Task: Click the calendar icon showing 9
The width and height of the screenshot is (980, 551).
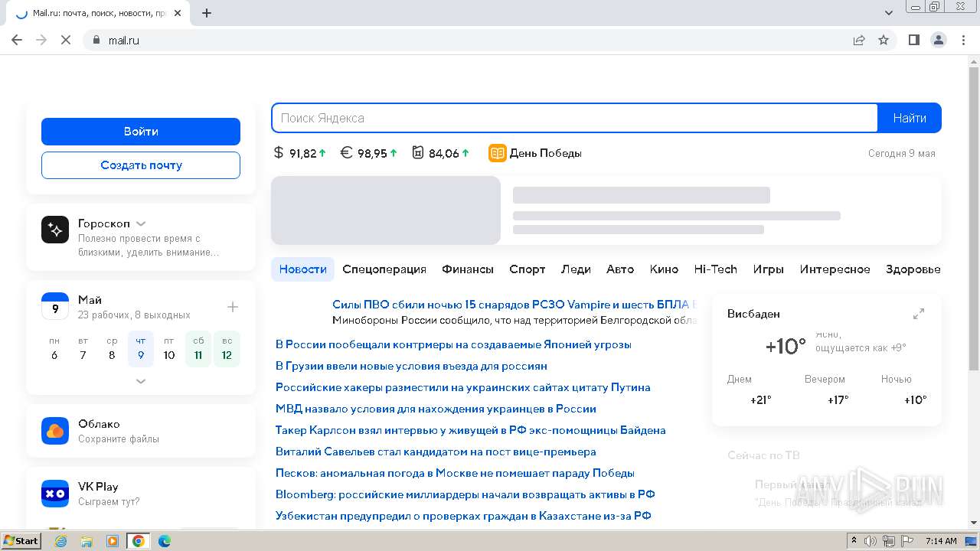Action: click(55, 307)
